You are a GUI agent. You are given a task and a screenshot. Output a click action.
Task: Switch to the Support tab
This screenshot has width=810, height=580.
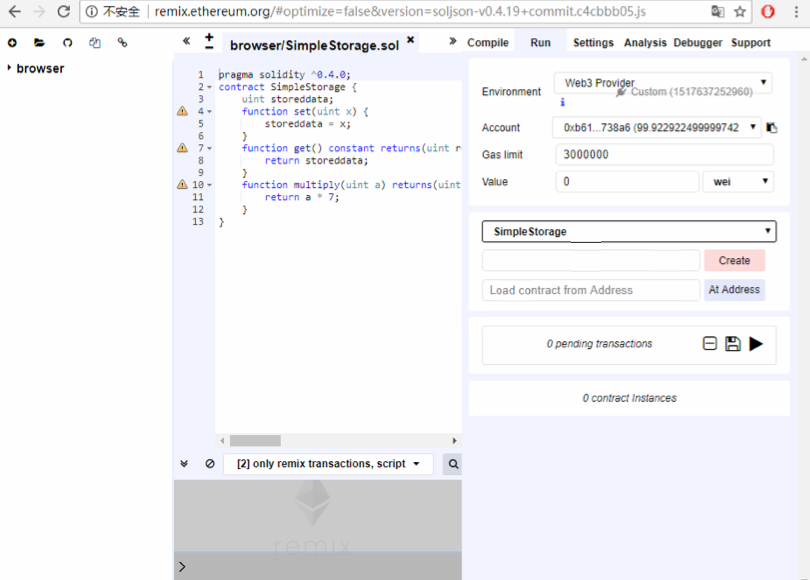pyautogui.click(x=751, y=43)
